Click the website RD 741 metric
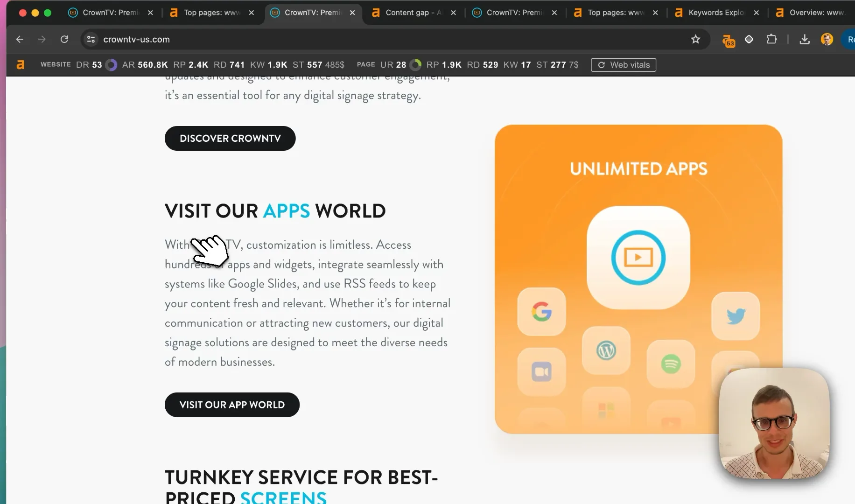This screenshot has width=855, height=504. click(x=229, y=65)
